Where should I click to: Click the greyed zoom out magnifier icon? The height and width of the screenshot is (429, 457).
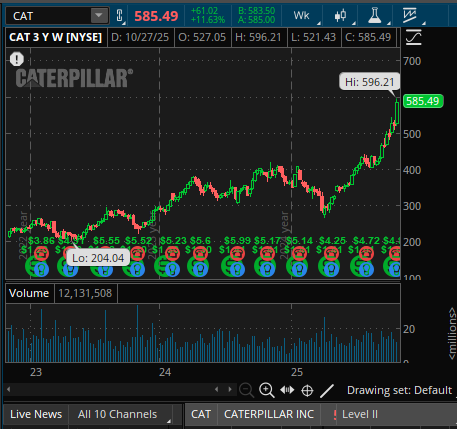point(247,390)
